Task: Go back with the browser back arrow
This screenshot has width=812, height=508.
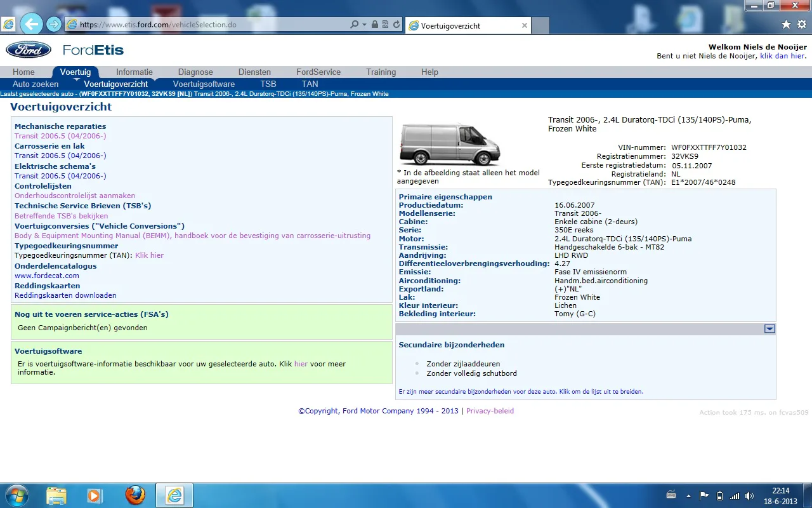Action: [x=31, y=25]
